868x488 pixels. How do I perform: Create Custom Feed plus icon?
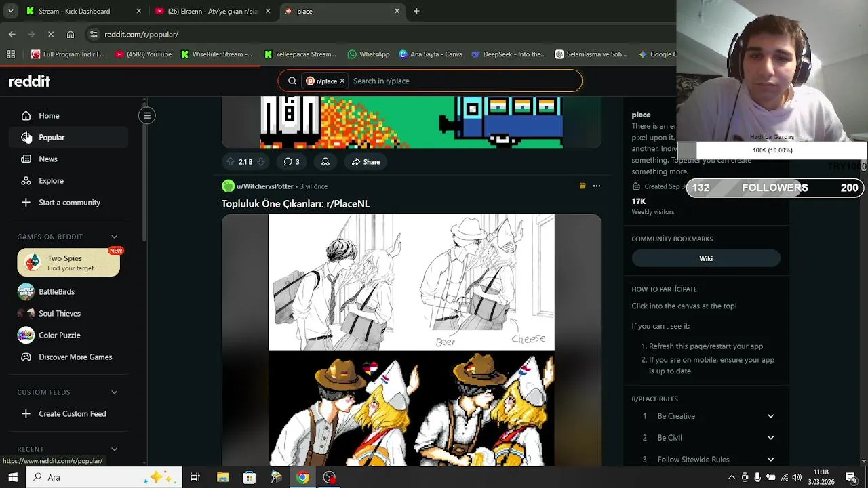click(26, 414)
